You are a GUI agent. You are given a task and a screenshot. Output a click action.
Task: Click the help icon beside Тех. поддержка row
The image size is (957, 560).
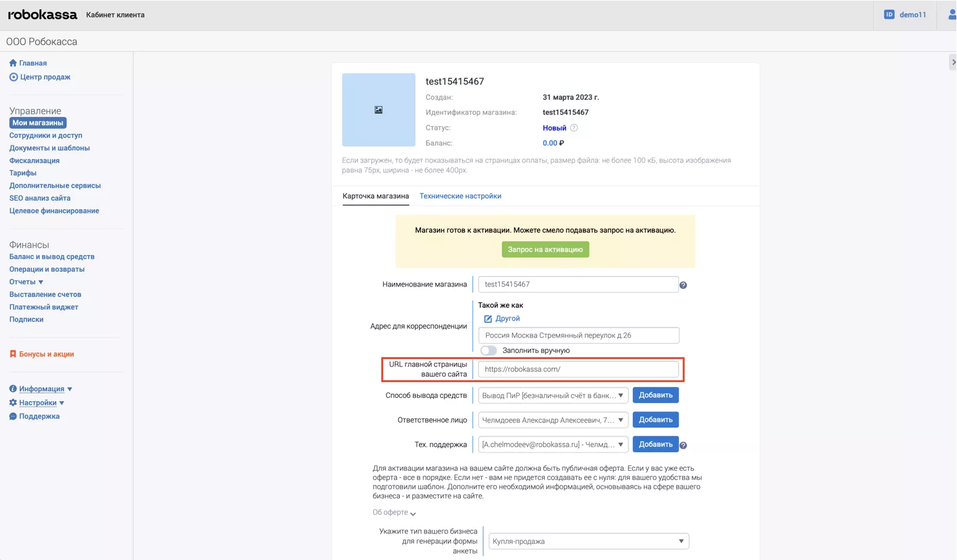coord(683,445)
